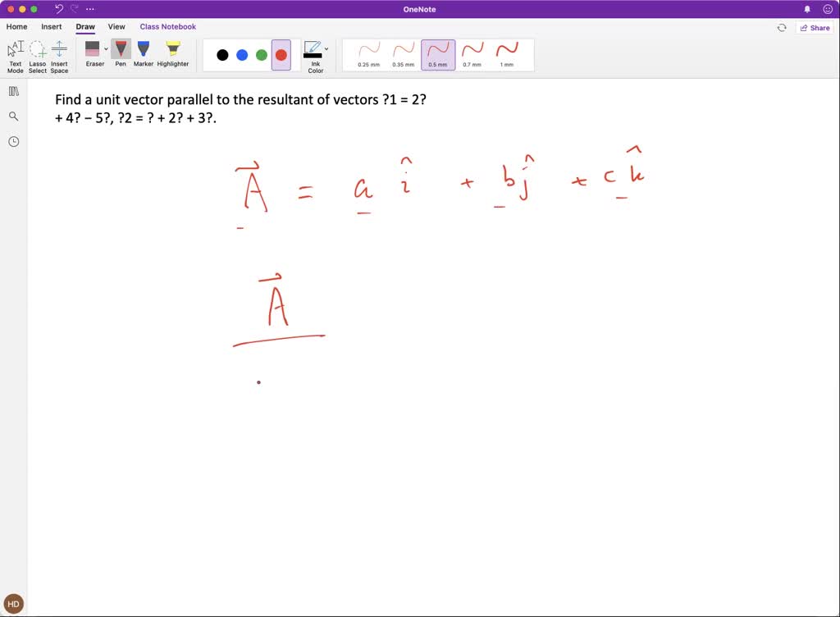This screenshot has height=617, width=840.
Task: Open the Eraser options dropdown
Action: tap(106, 49)
